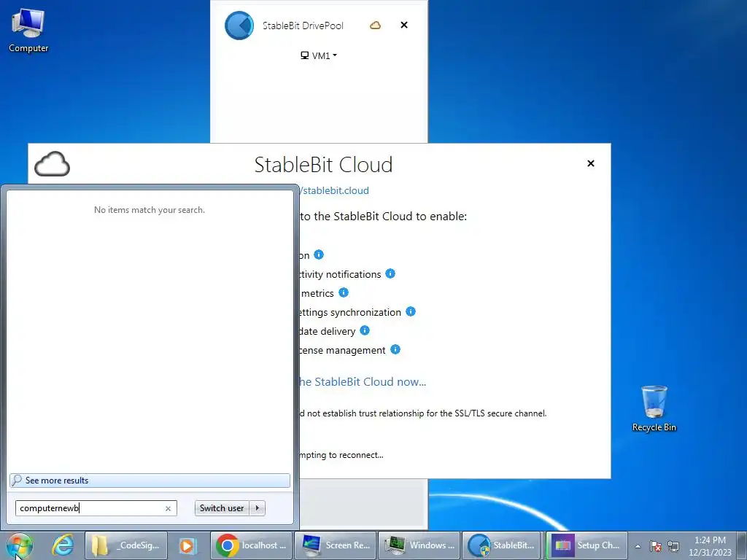747x560 pixels.
Task: Open Internet Explorer from taskbar
Action: click(x=63, y=545)
